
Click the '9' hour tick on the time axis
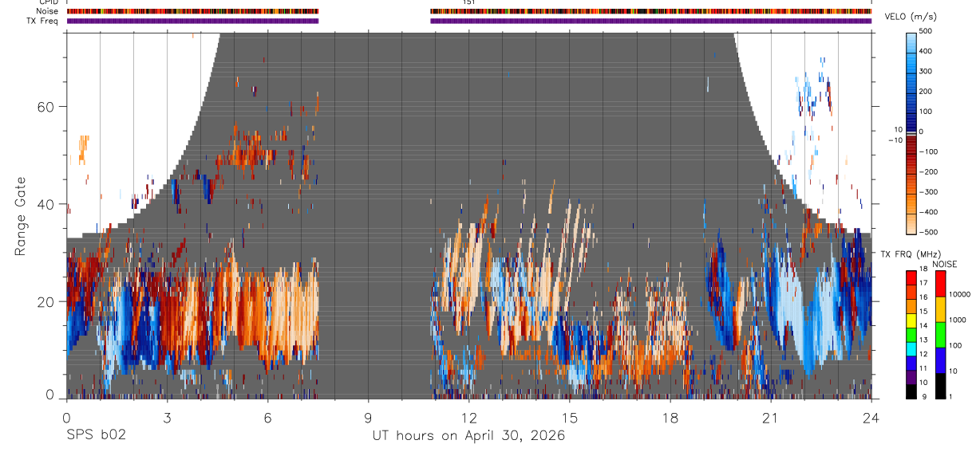coord(368,417)
